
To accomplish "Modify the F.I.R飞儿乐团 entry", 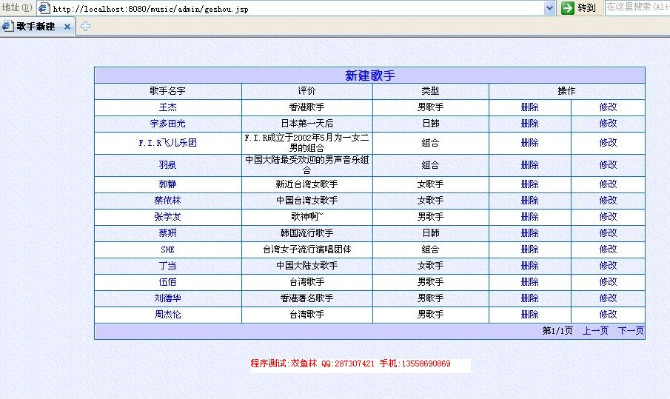I will (x=608, y=143).
